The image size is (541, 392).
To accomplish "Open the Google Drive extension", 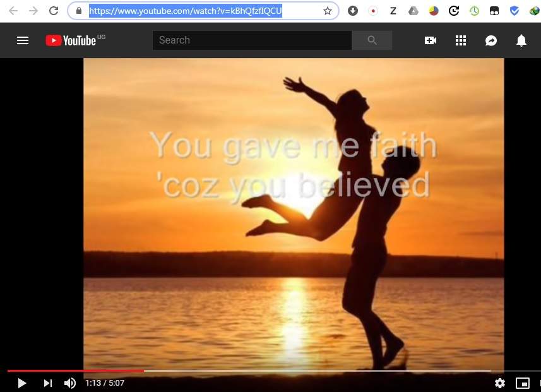I will point(413,11).
